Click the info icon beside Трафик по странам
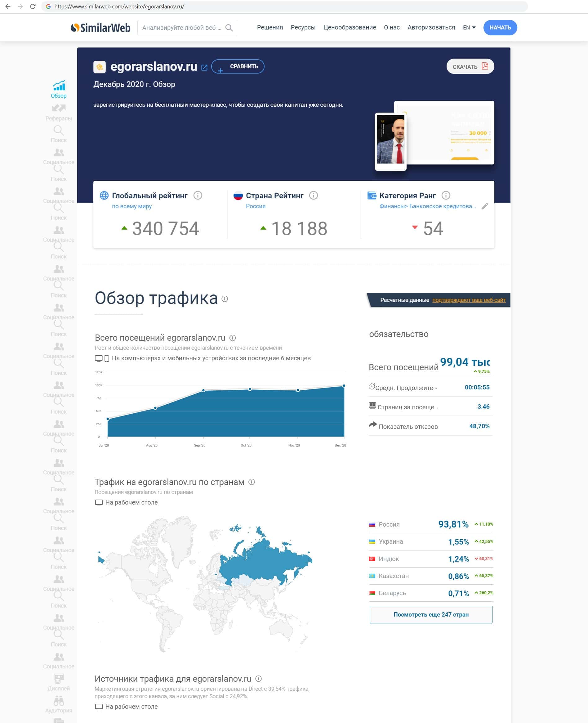This screenshot has width=588, height=723. [252, 482]
